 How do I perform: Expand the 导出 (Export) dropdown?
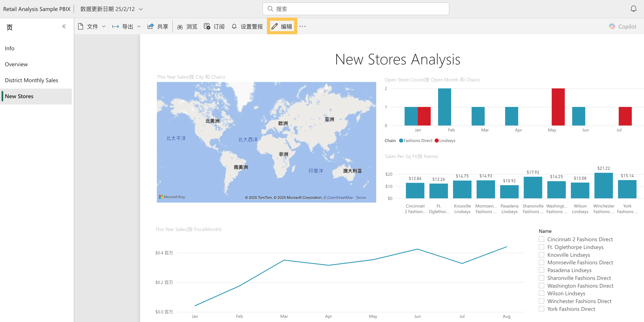(x=139, y=26)
